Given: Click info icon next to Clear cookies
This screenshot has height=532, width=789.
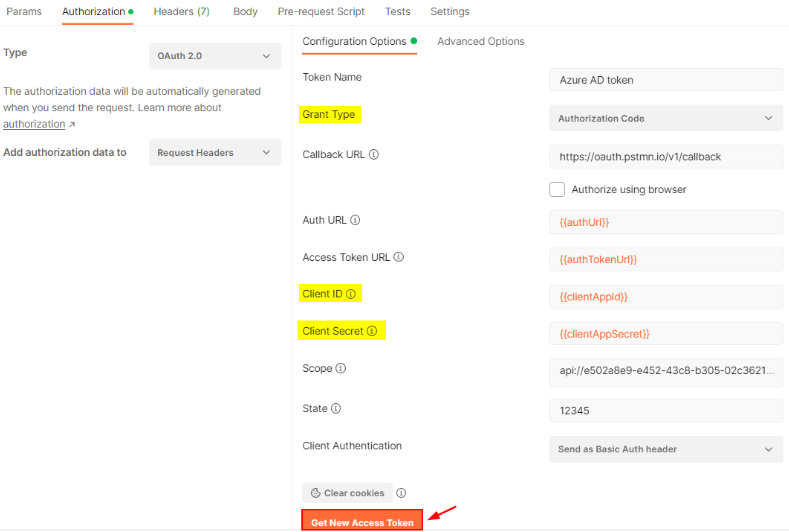Looking at the screenshot, I should pyautogui.click(x=401, y=493).
